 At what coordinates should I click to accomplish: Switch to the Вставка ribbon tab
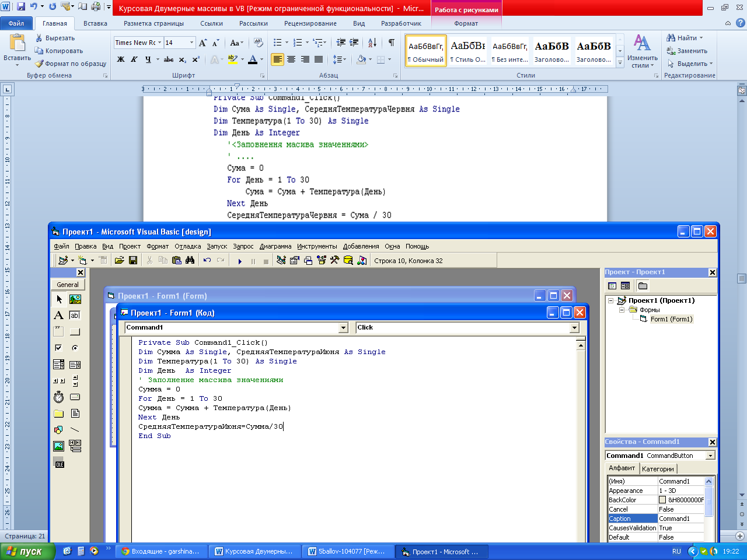[95, 23]
